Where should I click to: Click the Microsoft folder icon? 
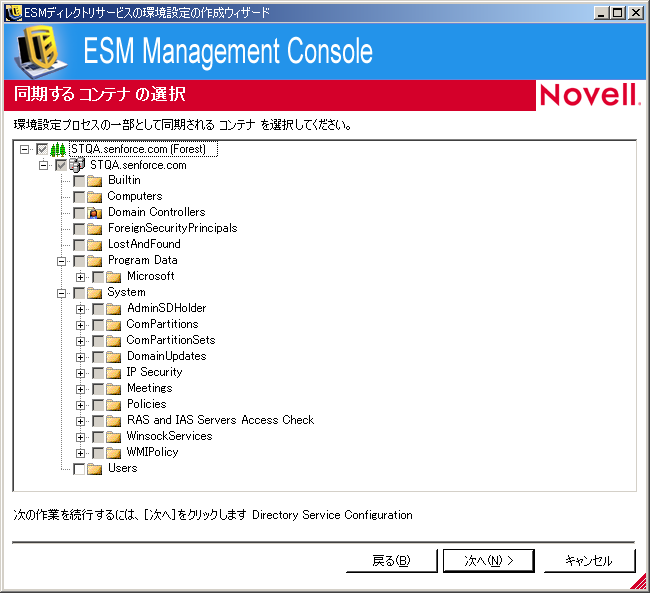[114, 277]
